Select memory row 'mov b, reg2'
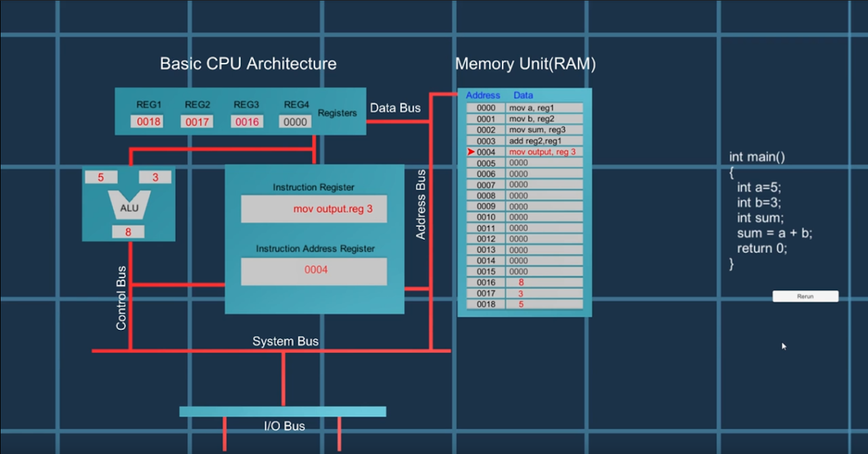This screenshot has height=454, width=868. 545,119
